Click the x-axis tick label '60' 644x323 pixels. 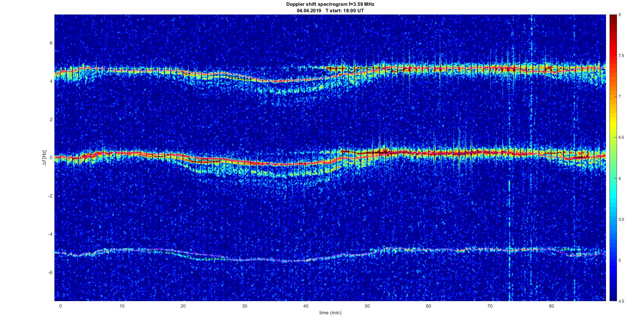pyautogui.click(x=429, y=306)
